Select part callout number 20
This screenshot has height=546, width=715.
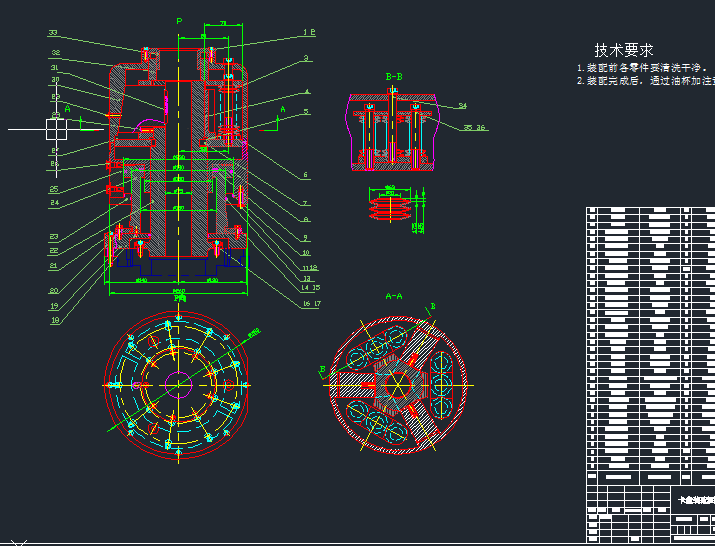coord(54,291)
